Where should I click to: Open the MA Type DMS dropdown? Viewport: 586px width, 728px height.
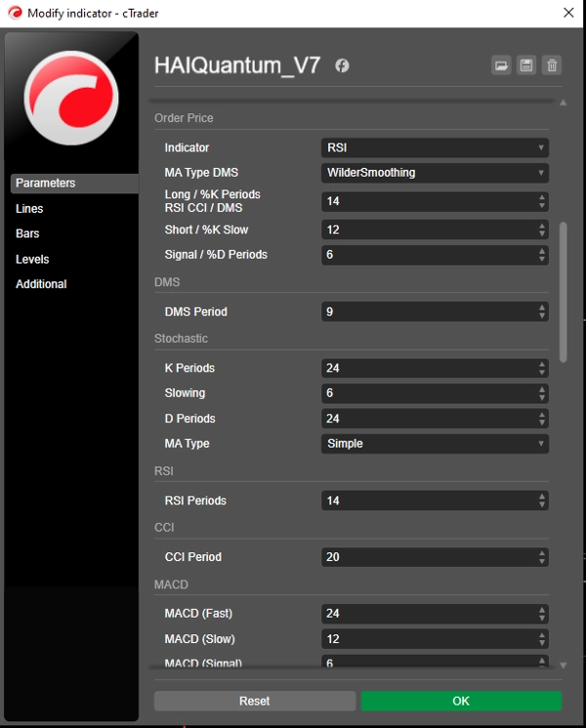435,173
